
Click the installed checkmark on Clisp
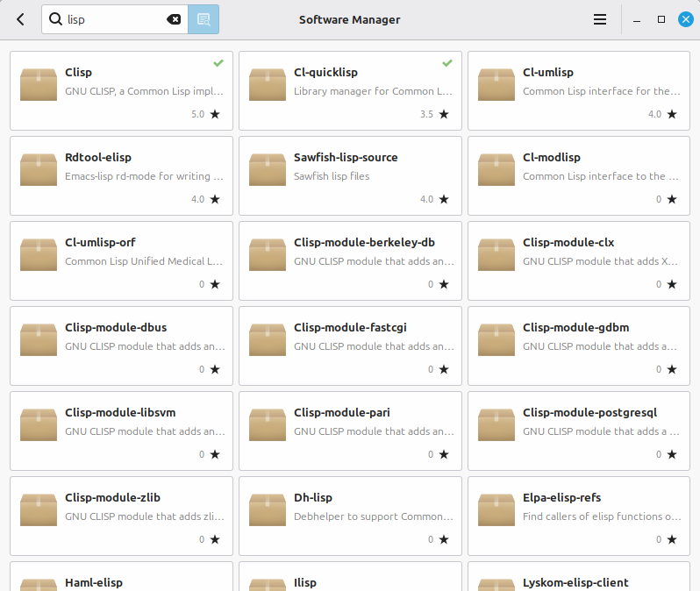point(218,63)
